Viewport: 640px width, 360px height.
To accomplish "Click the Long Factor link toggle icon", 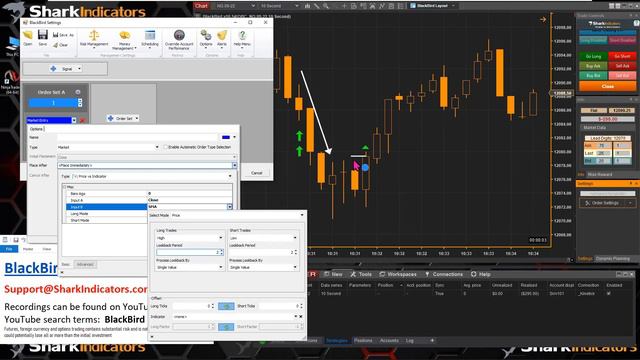I will tap(226, 327).
